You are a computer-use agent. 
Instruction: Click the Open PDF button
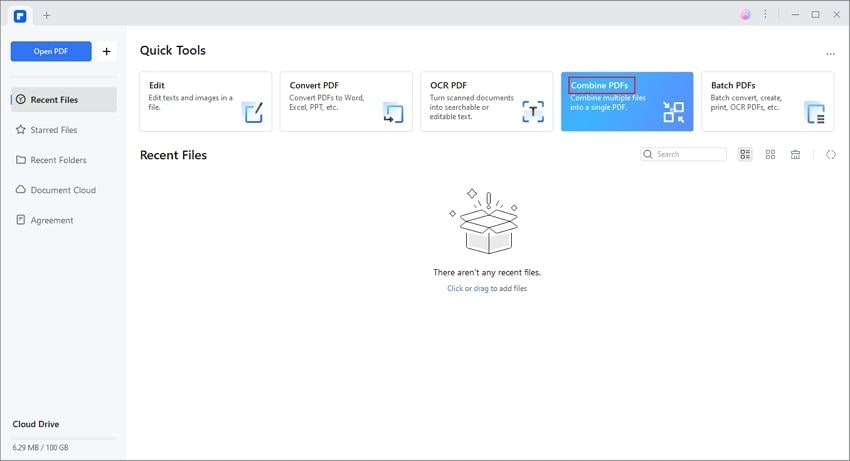(x=51, y=52)
